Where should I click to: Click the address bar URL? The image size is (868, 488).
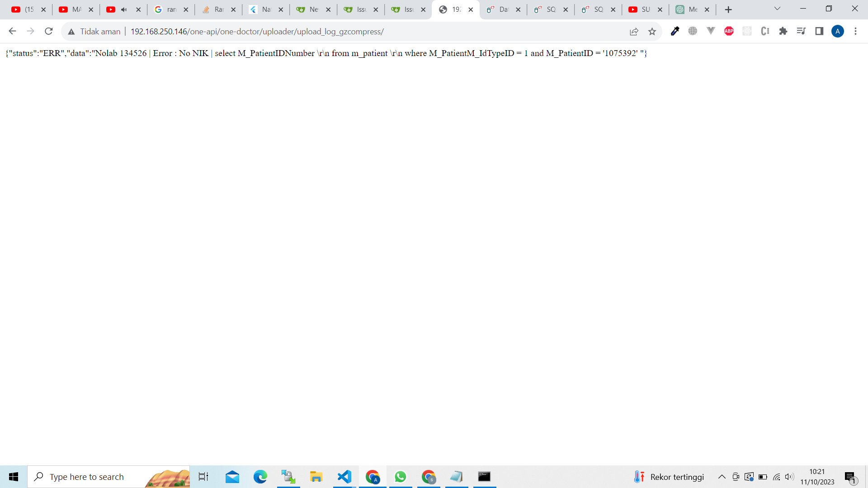(x=257, y=31)
